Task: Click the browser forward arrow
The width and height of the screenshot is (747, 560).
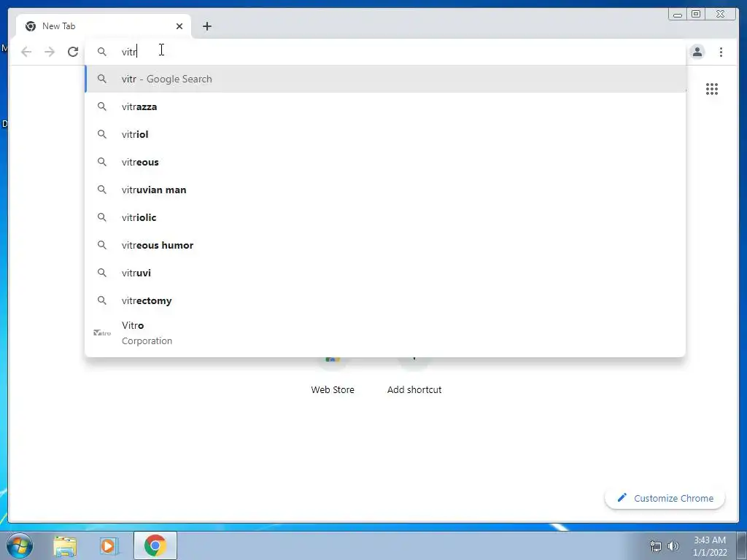Action: click(50, 52)
